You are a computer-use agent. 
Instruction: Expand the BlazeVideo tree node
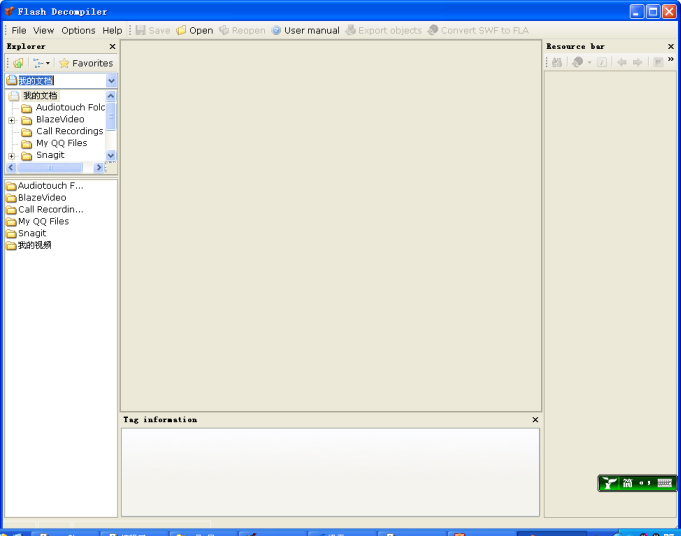click(12, 120)
